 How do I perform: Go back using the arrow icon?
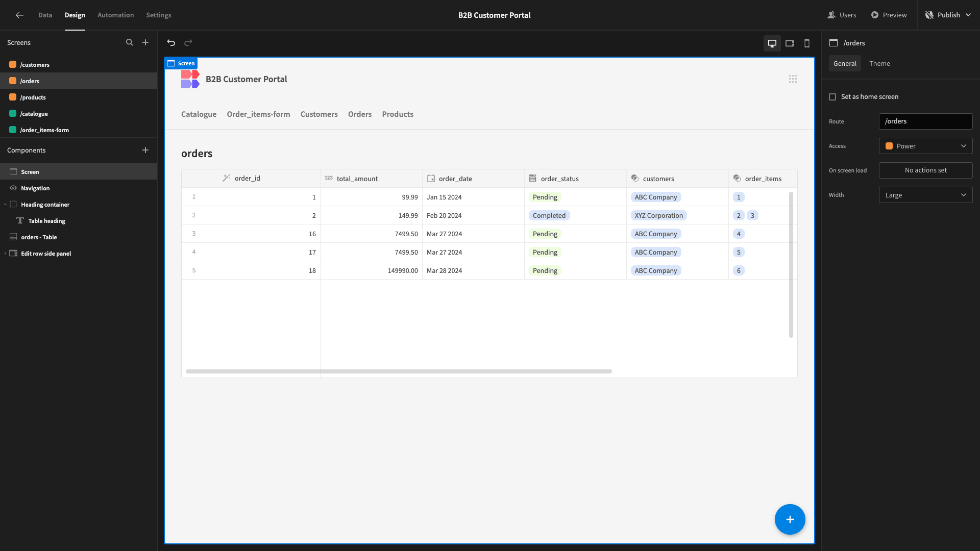[x=19, y=15]
